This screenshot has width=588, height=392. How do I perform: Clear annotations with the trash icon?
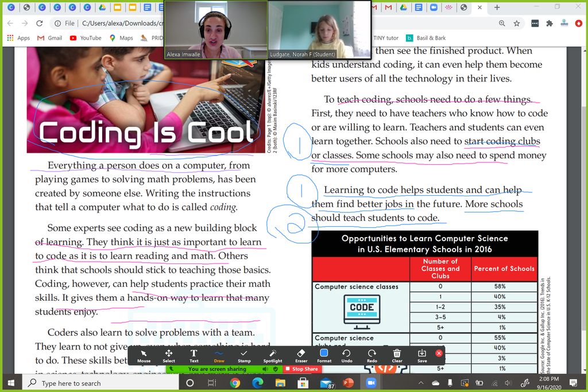coord(397,356)
